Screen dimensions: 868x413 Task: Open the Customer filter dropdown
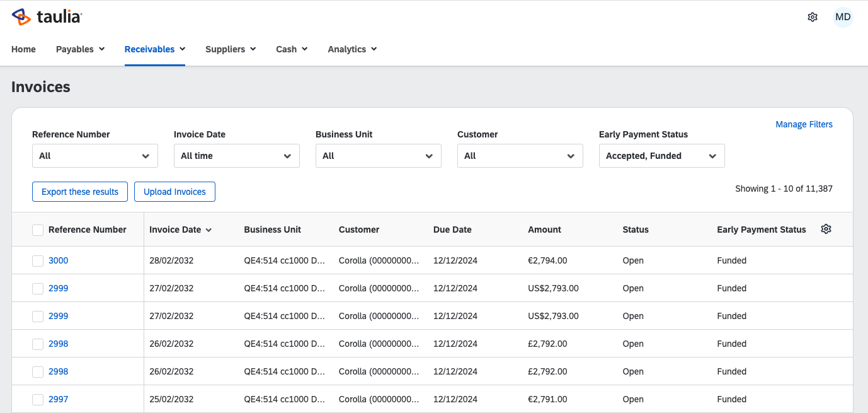pos(520,156)
